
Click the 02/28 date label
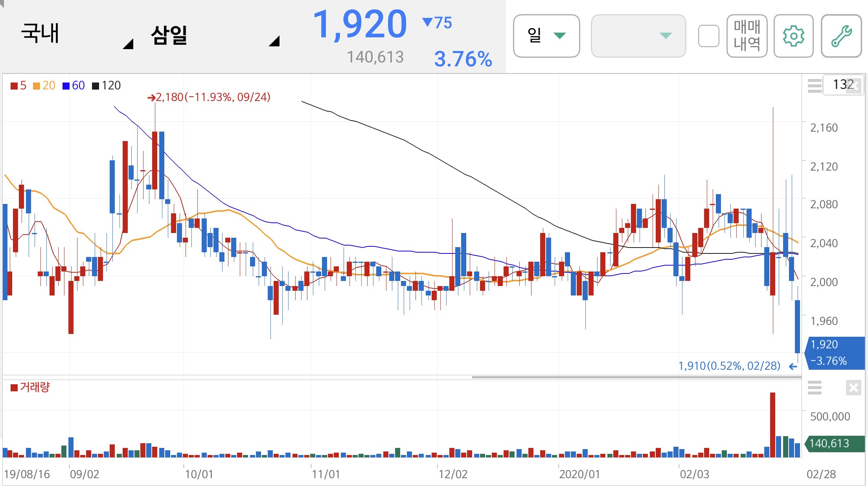coord(821,474)
